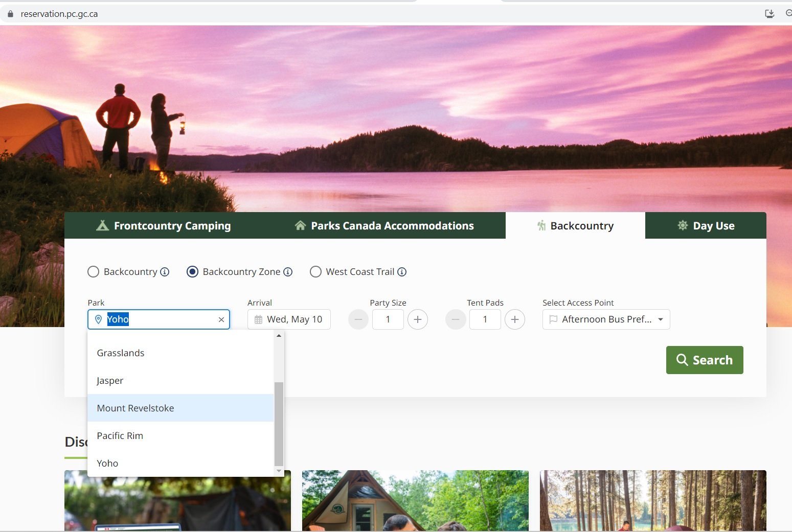Image resolution: width=792 pixels, height=532 pixels.
Task: Click the tent icon on Frontcountry Camping tab
Action: (103, 225)
